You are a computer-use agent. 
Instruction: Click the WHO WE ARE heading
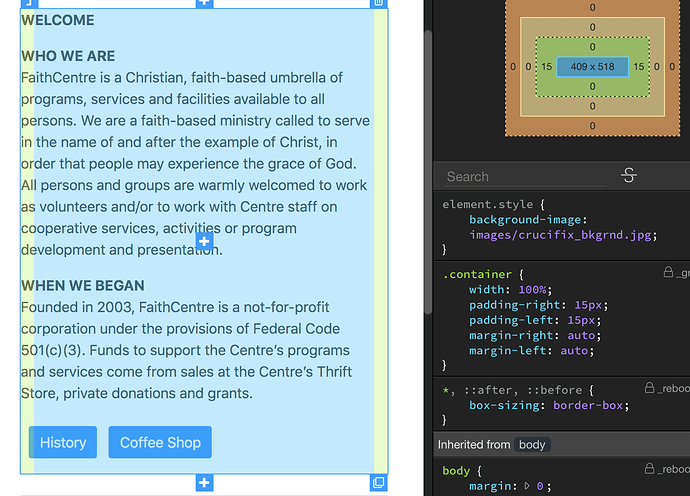[68, 56]
